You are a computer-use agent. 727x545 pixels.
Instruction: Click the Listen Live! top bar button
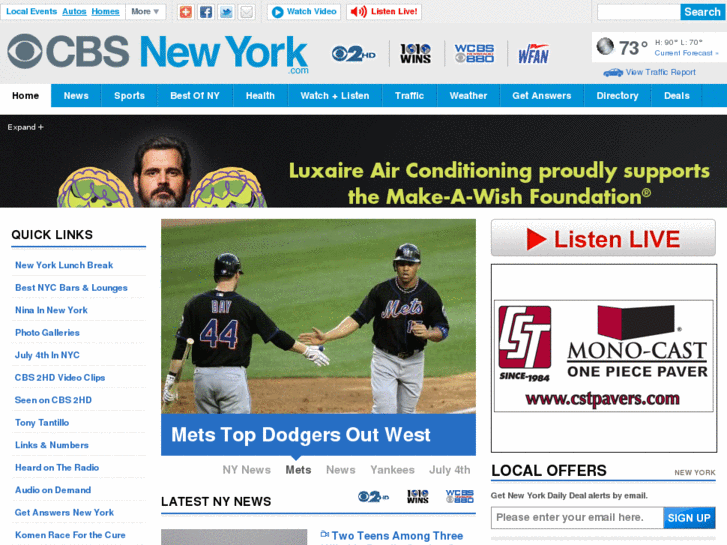coord(384,12)
